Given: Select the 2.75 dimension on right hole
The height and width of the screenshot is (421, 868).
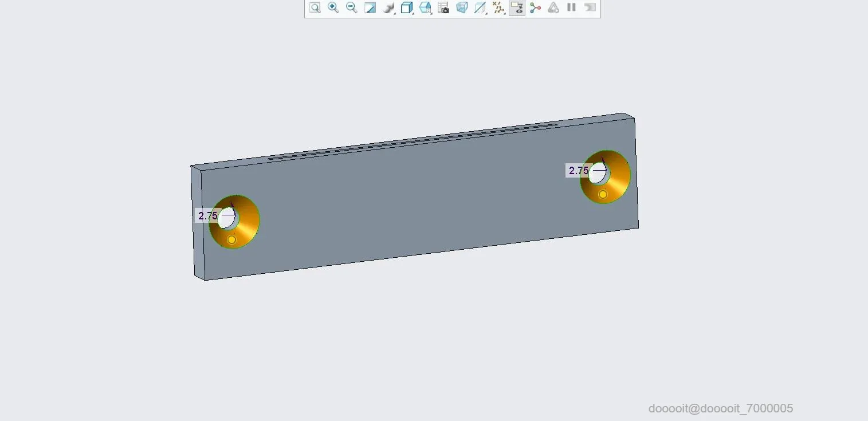Looking at the screenshot, I should tap(579, 171).
